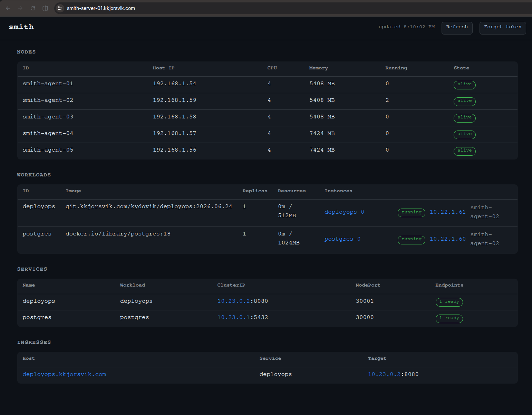Click the Refresh button
Image resolution: width=532 pixels, height=415 pixels.
coord(457,28)
